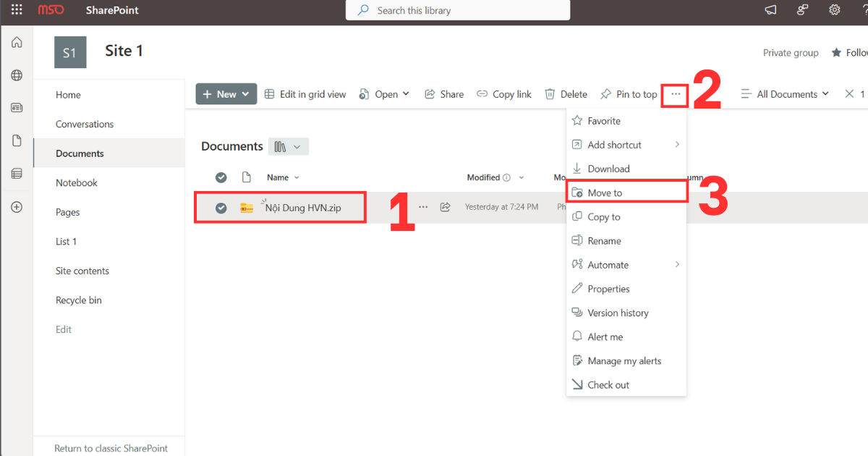Deselect the checkbox on Nội Dung HVN.zip
Image resolution: width=868 pixels, height=456 pixels.
point(221,206)
